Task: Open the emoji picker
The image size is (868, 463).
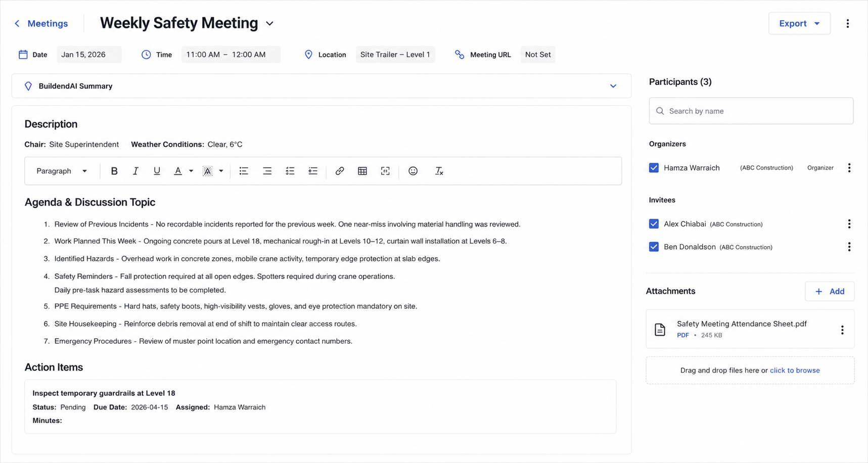Action: [x=413, y=171]
